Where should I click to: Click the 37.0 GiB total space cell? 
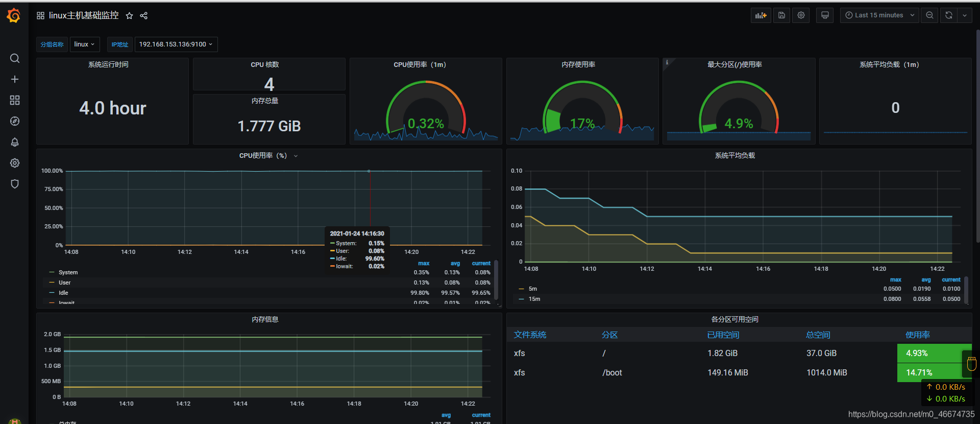point(821,354)
